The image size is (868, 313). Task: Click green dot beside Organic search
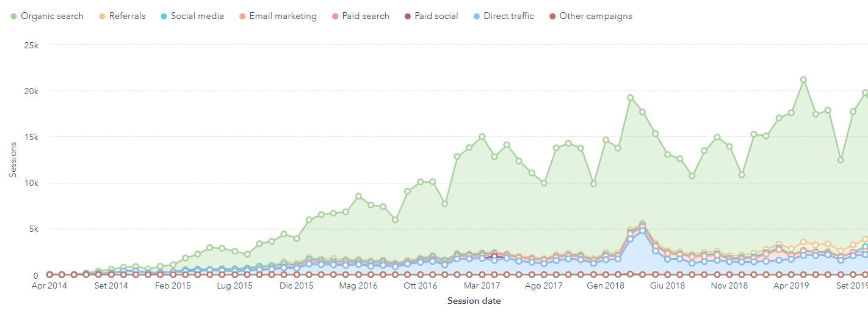click(x=14, y=17)
